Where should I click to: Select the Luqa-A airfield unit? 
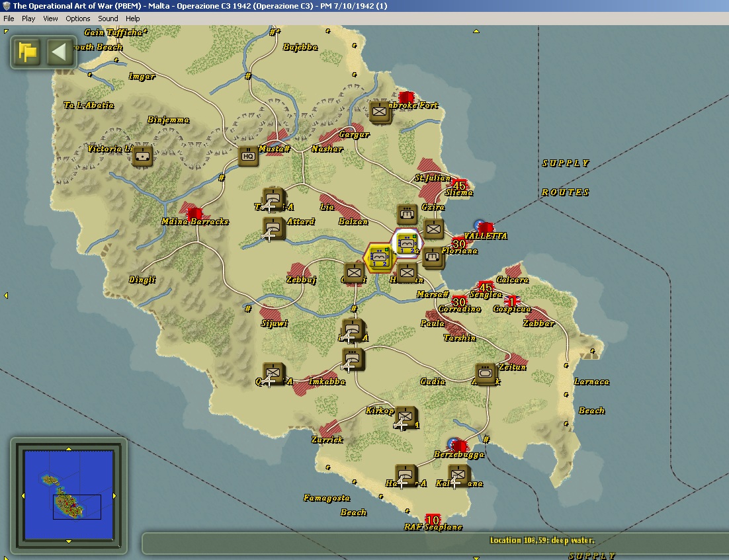tap(353, 331)
